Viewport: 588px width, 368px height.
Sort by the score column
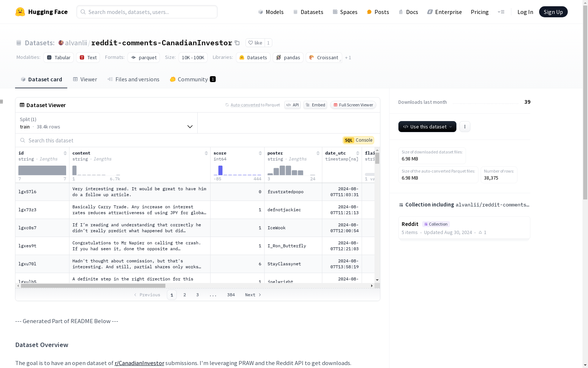(260, 153)
